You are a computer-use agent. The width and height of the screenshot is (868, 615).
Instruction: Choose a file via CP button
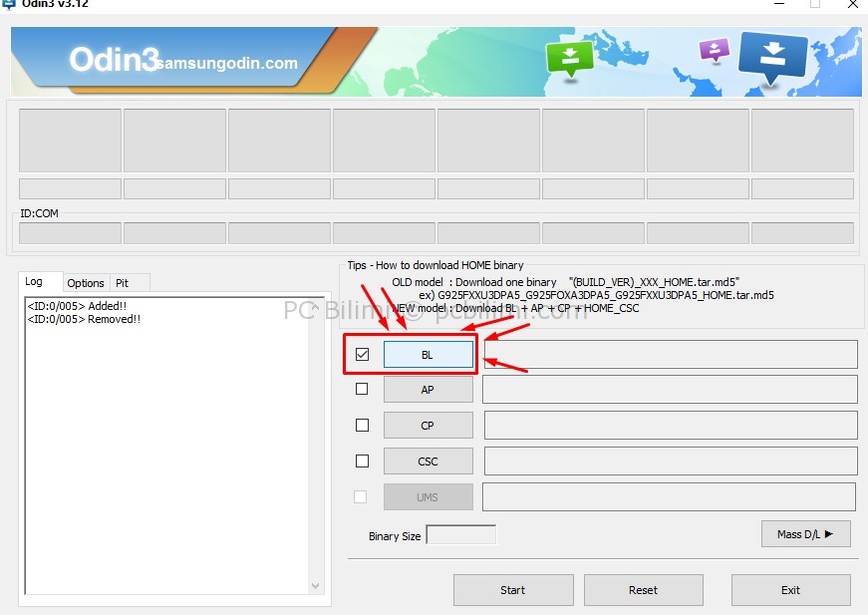[x=428, y=426]
